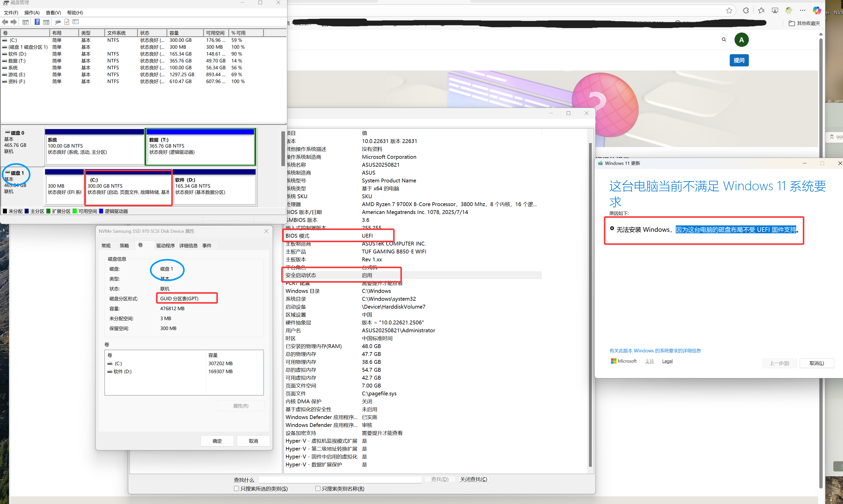843x504 pixels.
Task: Switch to the 常规 tab in SSD properties
Action: click(106, 246)
